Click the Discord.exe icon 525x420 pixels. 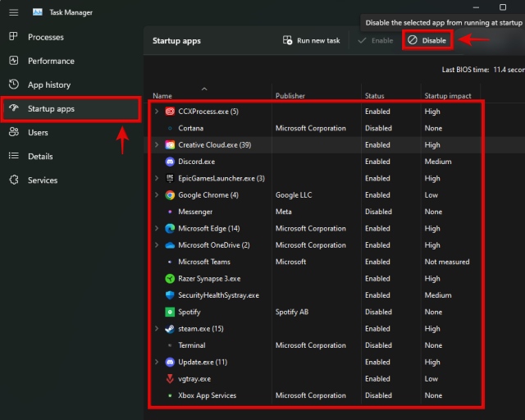coord(170,162)
